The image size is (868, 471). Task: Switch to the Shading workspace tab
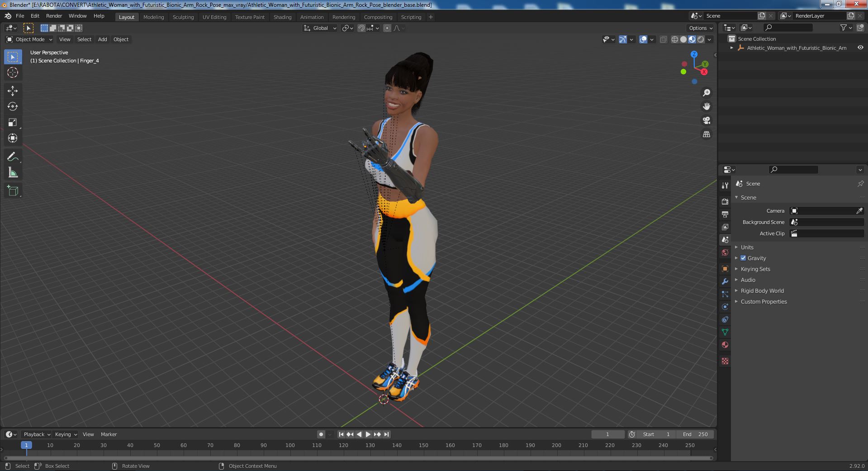[282, 17]
